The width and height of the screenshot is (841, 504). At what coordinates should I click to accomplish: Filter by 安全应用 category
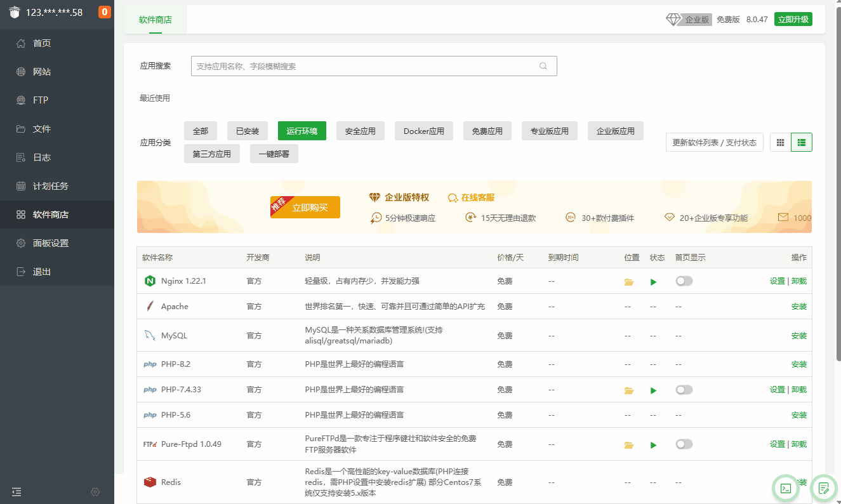coord(361,131)
